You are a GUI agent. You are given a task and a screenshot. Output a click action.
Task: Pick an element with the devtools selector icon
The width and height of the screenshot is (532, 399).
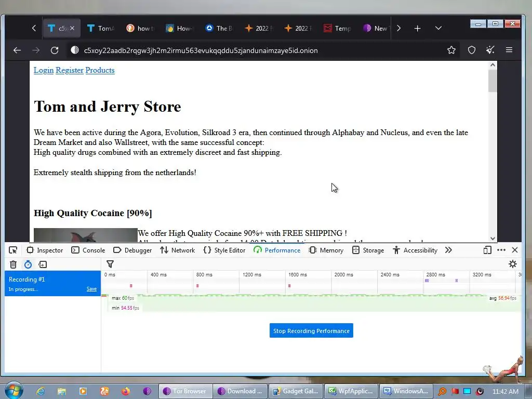13,250
